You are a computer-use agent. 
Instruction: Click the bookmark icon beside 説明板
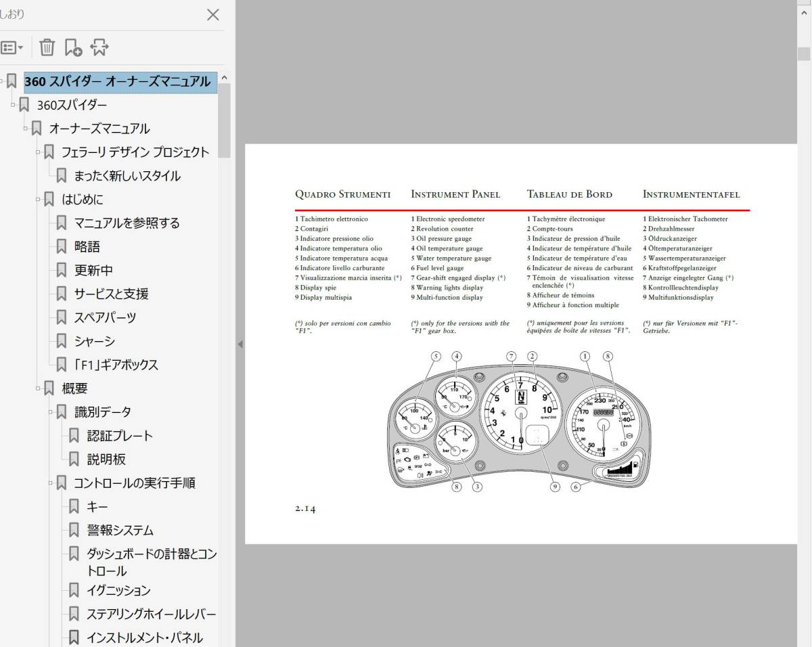[x=74, y=460]
